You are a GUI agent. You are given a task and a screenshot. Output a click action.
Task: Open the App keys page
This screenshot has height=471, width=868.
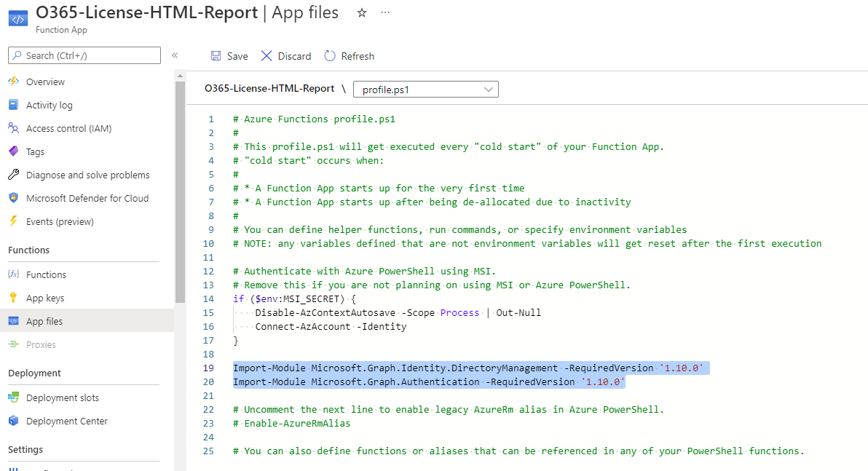45,298
